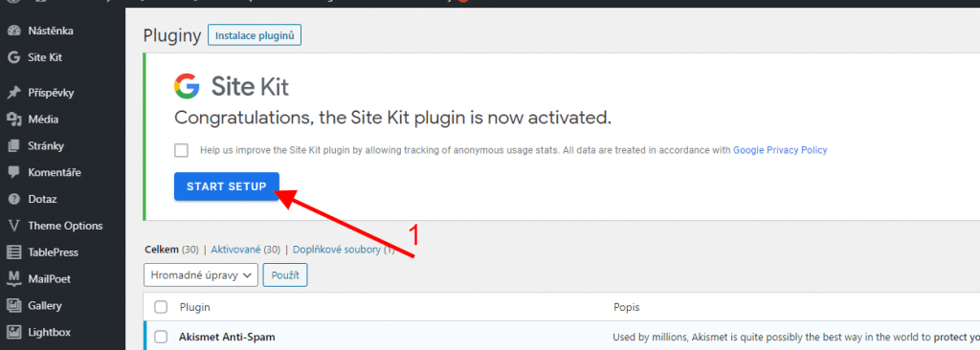Open Nástěnka dashboard icon in sidebar
The image size is (980, 350).
(x=13, y=31)
